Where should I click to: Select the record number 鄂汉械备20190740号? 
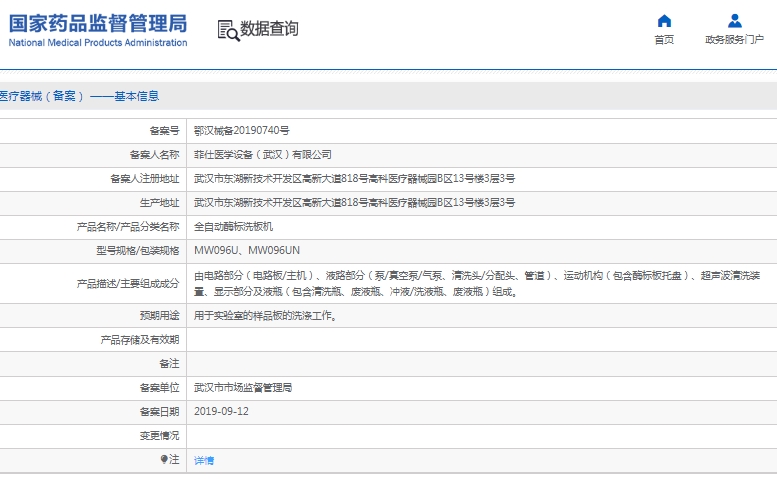[241, 130]
